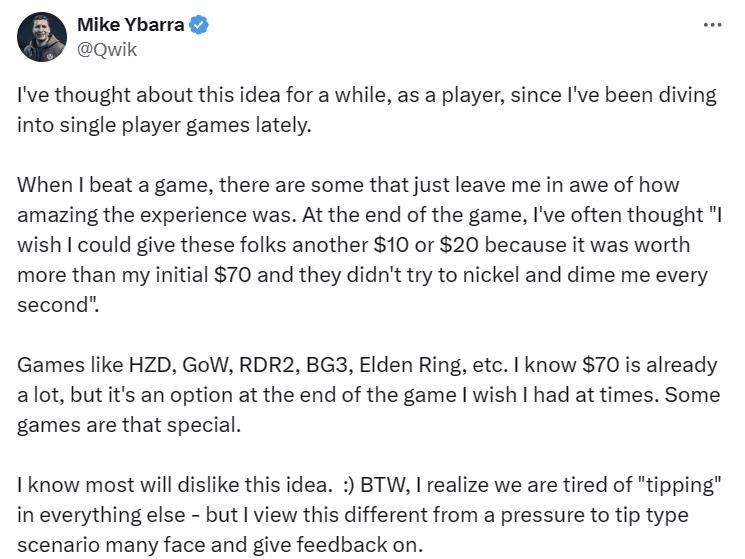Click the Mike Ybarra display name

[130, 26]
